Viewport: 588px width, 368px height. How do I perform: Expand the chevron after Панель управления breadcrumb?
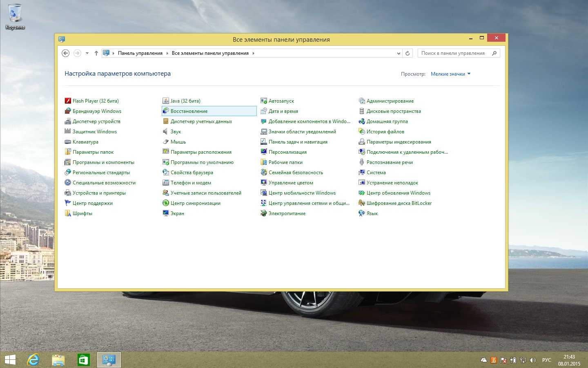point(167,53)
